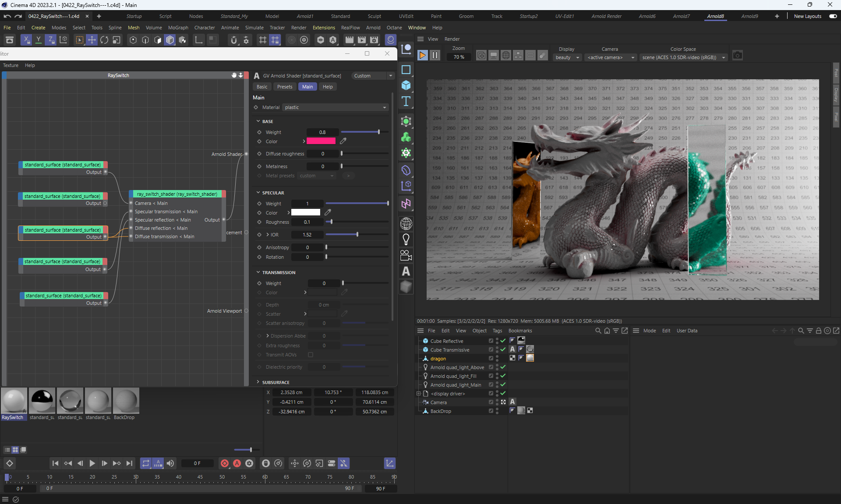The image size is (841, 504).
Task: Switch to the Presets tab
Action: [284, 87]
